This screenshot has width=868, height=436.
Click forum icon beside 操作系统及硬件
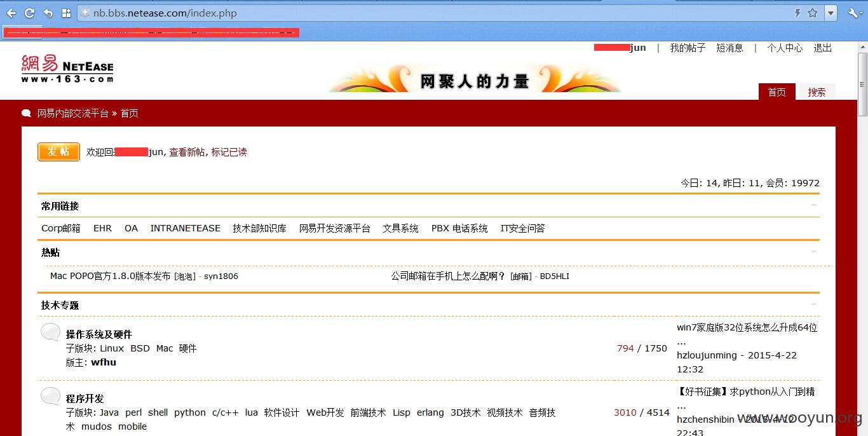pyautogui.click(x=51, y=332)
